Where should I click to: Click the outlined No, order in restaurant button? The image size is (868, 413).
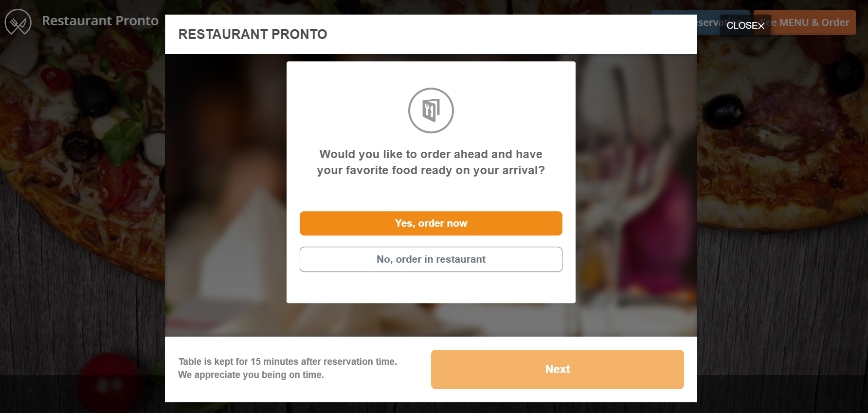pyautogui.click(x=431, y=259)
